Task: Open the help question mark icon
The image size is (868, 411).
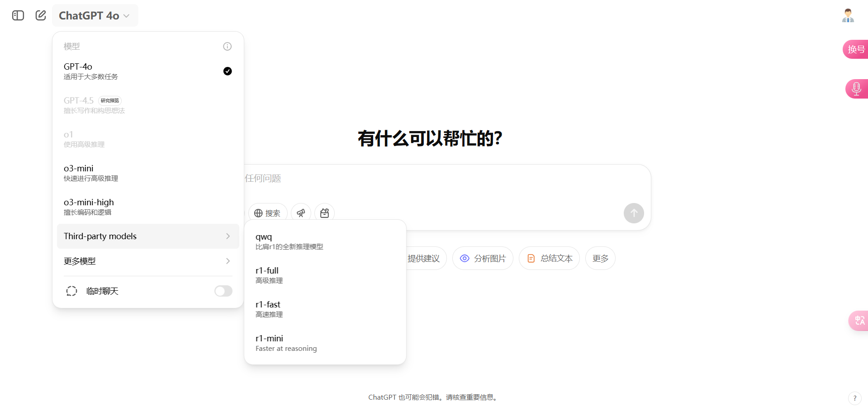Action: [x=854, y=398]
